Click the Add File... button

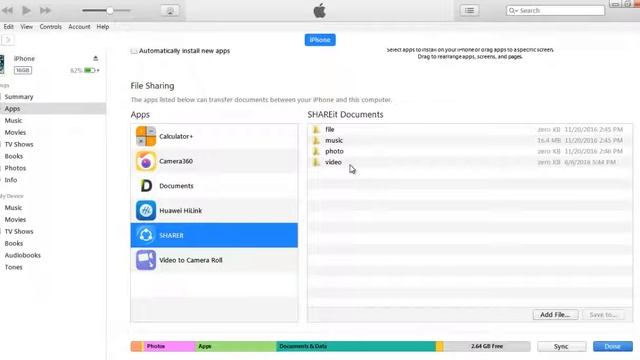[555, 315]
